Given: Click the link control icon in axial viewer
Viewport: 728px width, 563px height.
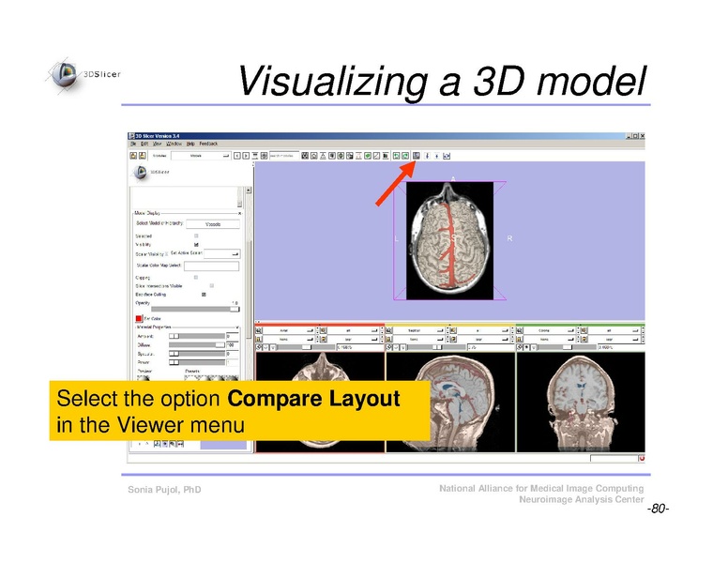Looking at the screenshot, I should 259,347.
